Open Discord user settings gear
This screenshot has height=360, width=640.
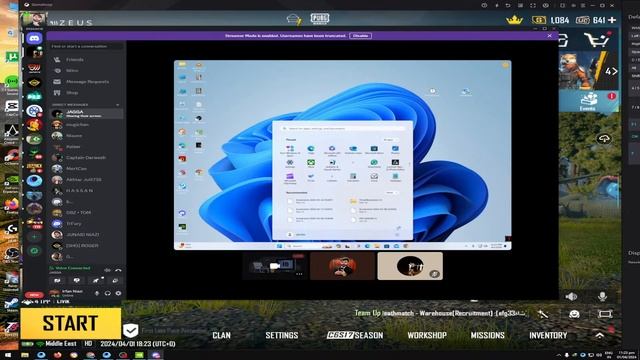click(118, 293)
